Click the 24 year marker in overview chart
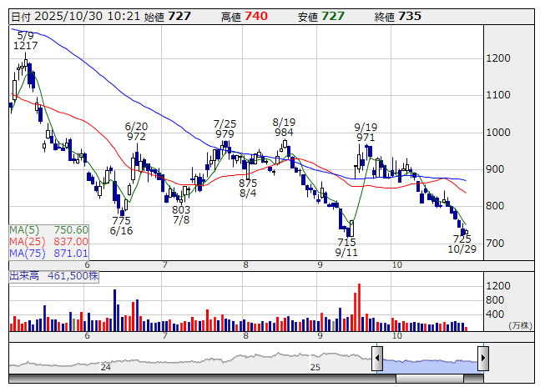Viewport: 545px width, 392px height. [106, 367]
